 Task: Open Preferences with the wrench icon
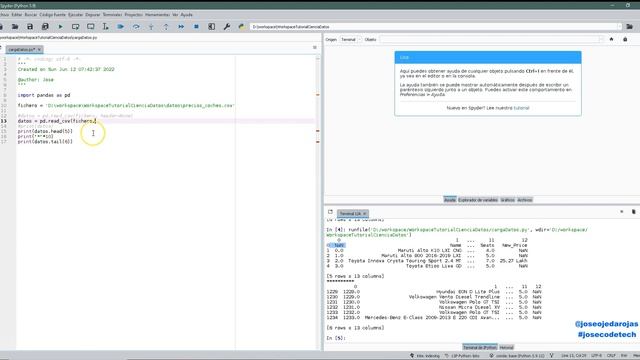[x=227, y=27]
